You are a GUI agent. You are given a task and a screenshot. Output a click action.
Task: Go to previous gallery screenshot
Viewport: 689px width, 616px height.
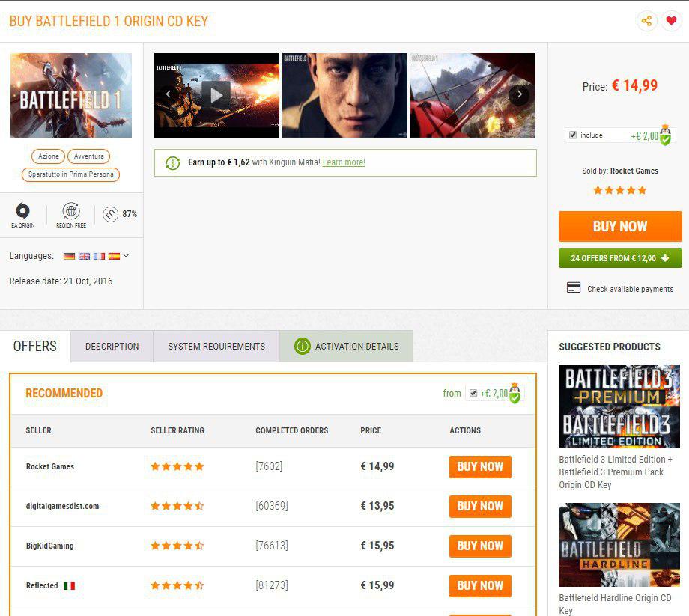coord(168,94)
